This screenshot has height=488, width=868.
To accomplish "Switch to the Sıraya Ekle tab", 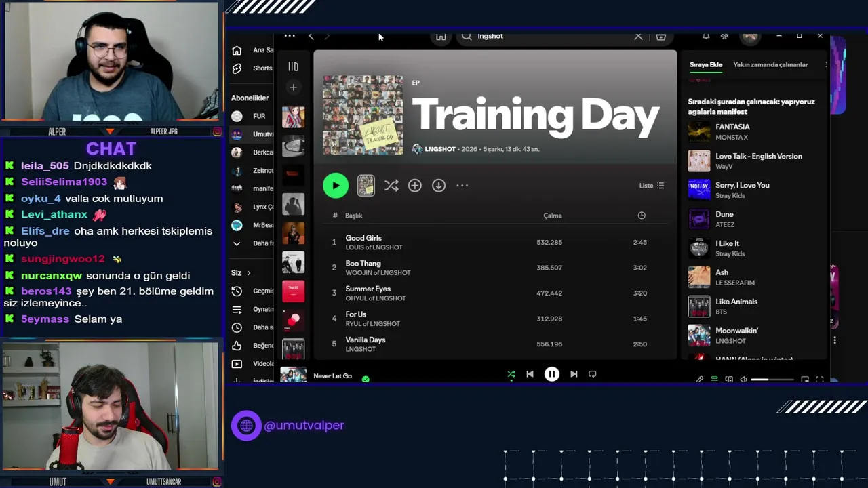I will tap(706, 65).
